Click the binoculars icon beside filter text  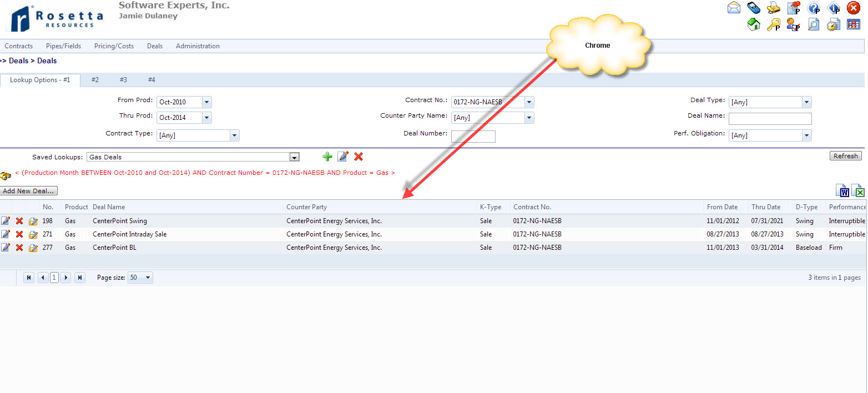(x=6, y=175)
